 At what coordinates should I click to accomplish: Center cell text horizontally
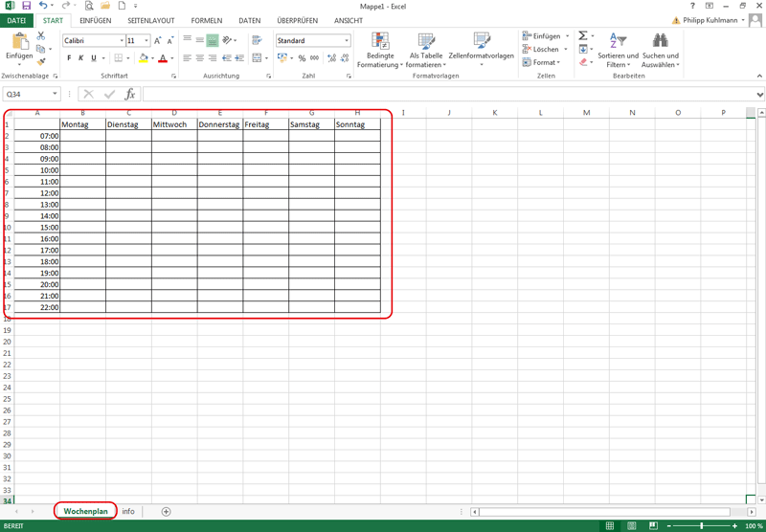pyautogui.click(x=199, y=58)
